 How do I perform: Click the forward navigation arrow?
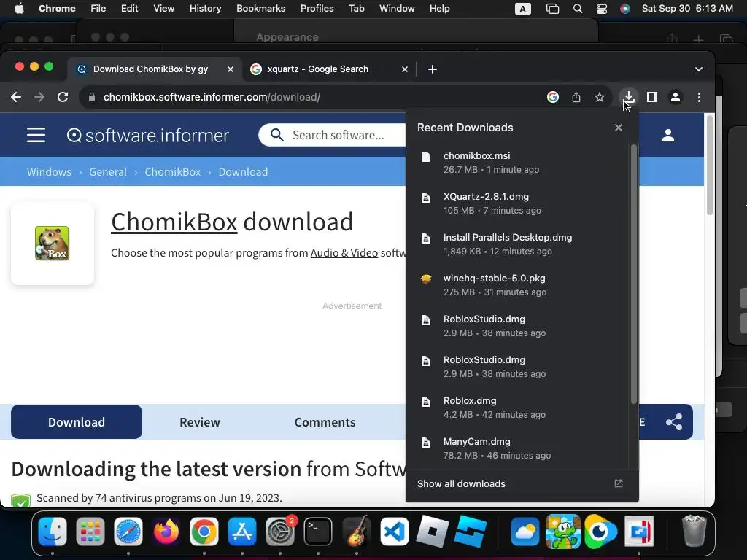point(39,97)
